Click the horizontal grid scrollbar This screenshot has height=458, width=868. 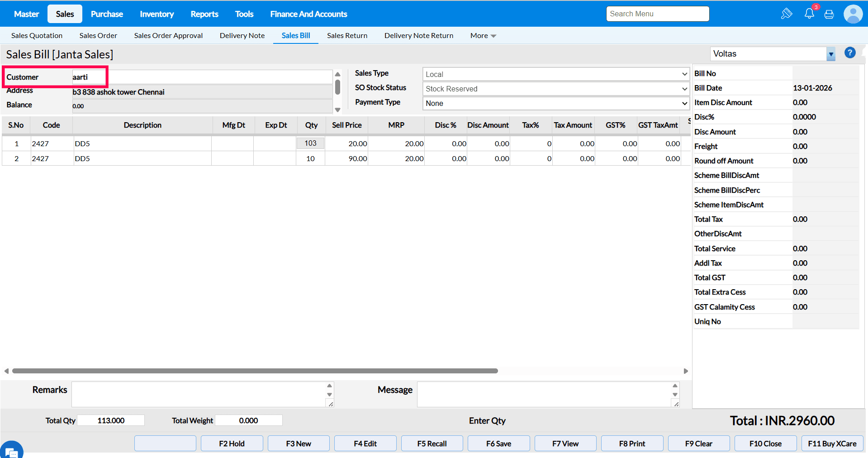(x=255, y=371)
